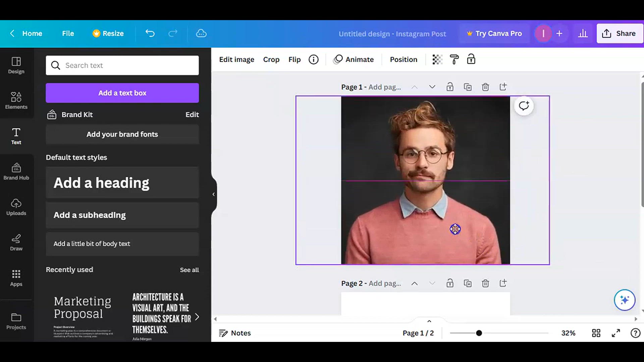Open the Flip option
644x362 pixels.
point(294,60)
